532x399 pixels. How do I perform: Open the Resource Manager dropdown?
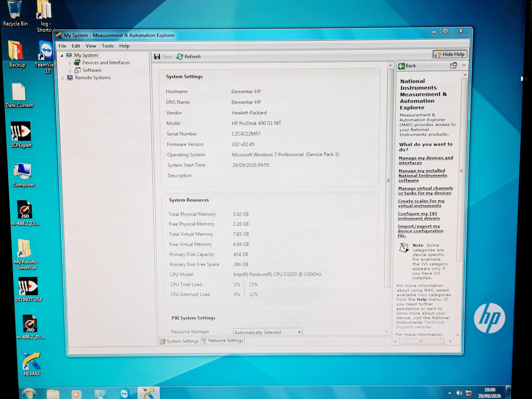[x=268, y=332]
